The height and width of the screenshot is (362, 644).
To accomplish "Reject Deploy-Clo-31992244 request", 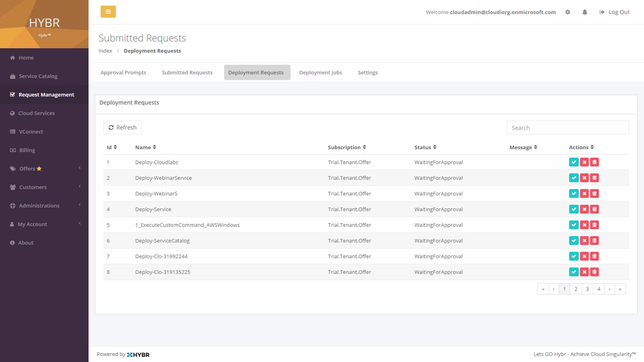I will [x=584, y=256].
